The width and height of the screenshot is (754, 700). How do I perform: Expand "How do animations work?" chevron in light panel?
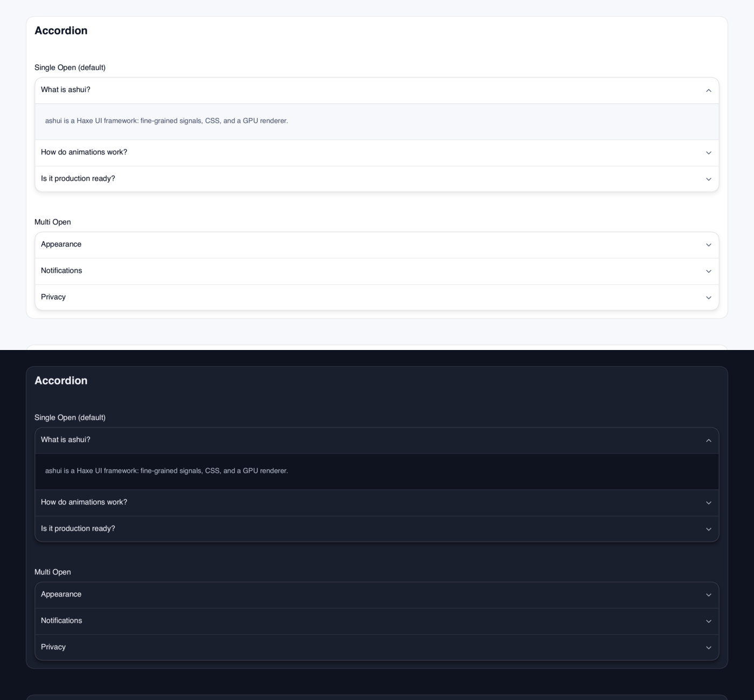[x=709, y=153]
